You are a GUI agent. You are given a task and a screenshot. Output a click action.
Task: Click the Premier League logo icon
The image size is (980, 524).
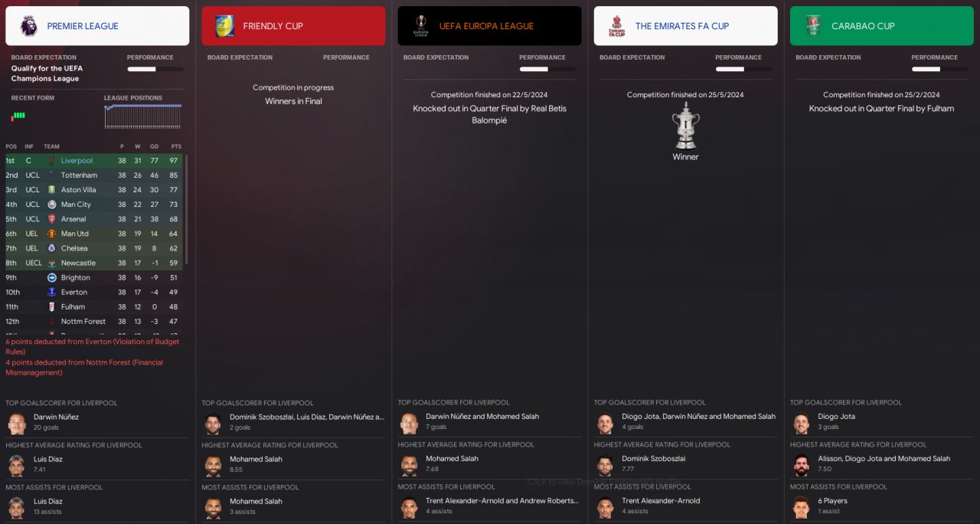pos(28,25)
